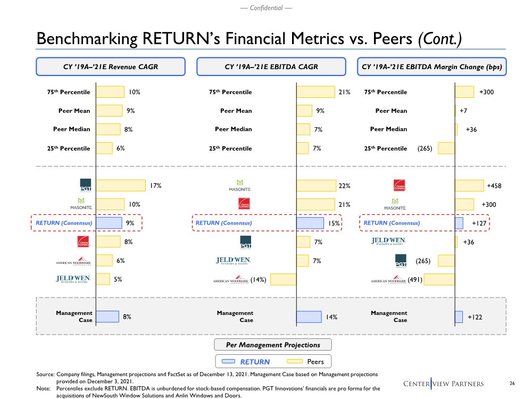Click the yellow Peers legend swatch
Image resolution: width=532 pixels, height=399 pixels.
(x=294, y=362)
